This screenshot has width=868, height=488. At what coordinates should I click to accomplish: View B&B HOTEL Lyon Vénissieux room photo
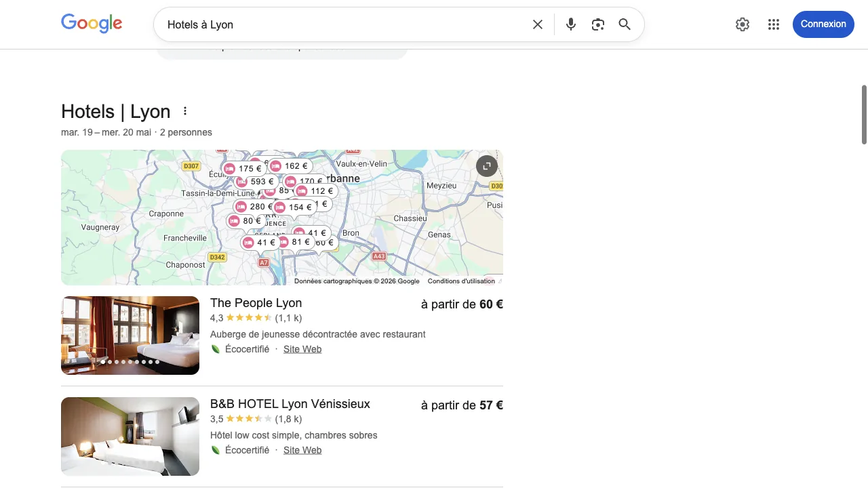point(130,436)
